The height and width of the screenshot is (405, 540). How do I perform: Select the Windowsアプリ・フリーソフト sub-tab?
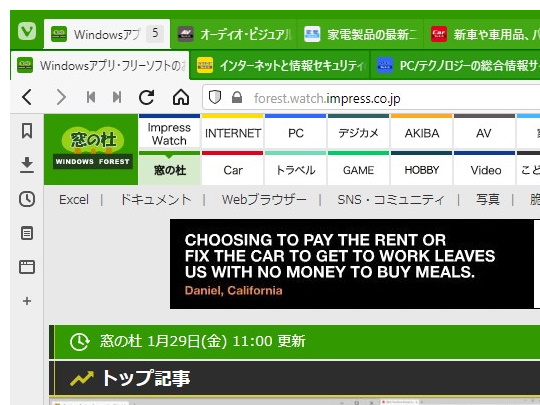(x=100, y=65)
